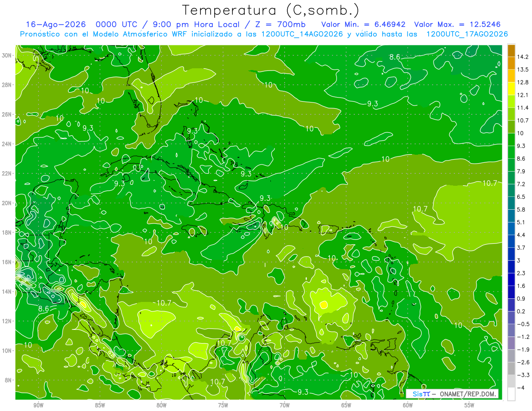Pick the dark orange swatch above 14.2
The width and height of the screenshot is (532, 411).
pos(511,51)
